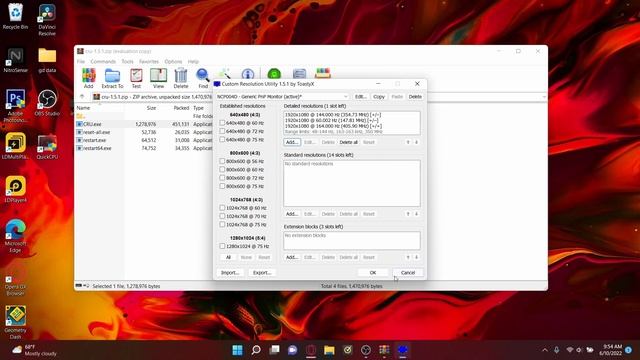Viewport: 640px width, 360px height.
Task: Select OBS Studio desktop shortcut
Action: click(x=47, y=103)
